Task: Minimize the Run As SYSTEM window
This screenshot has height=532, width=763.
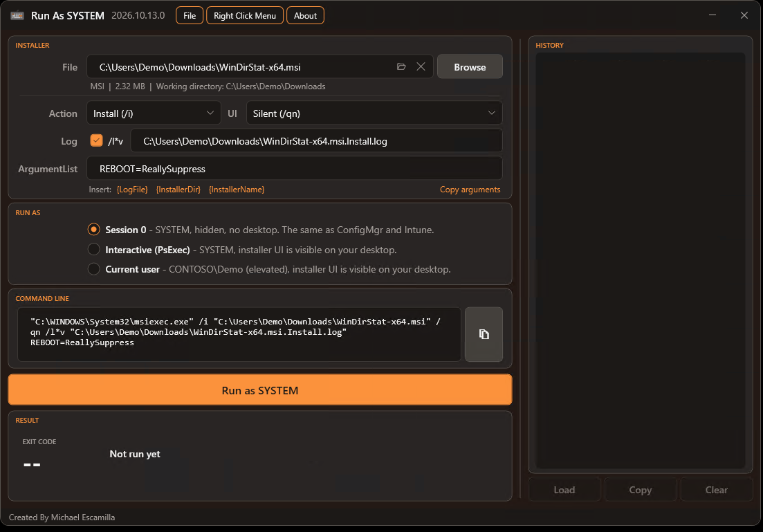Action: [x=713, y=15]
